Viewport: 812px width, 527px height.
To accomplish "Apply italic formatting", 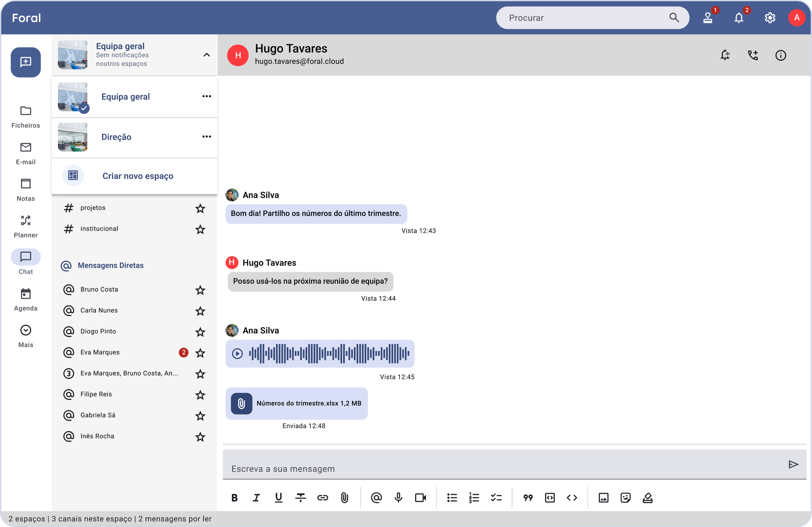I will click(257, 498).
